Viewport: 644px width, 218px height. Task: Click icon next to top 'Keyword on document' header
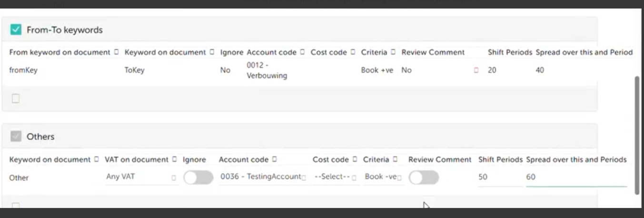[212, 52]
